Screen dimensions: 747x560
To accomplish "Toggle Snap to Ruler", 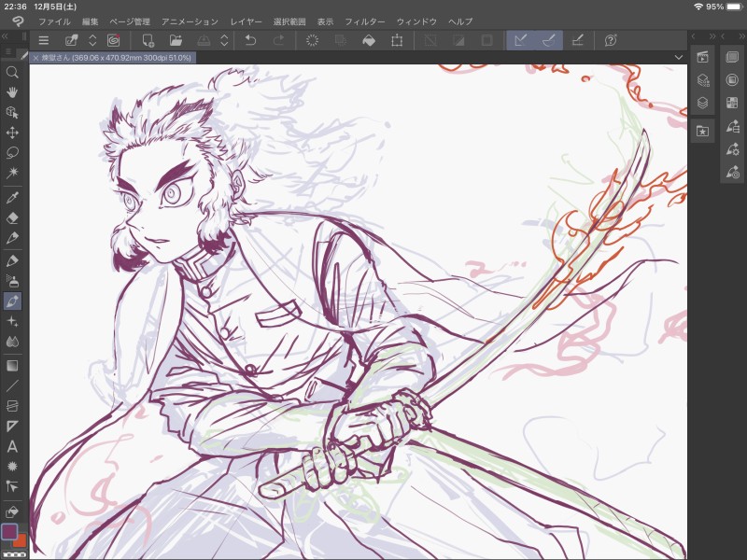I will 521,40.
